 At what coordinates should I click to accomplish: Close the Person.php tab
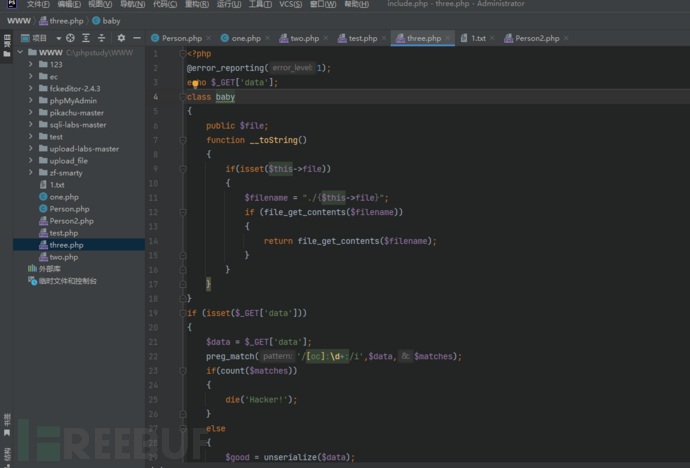coord(209,38)
